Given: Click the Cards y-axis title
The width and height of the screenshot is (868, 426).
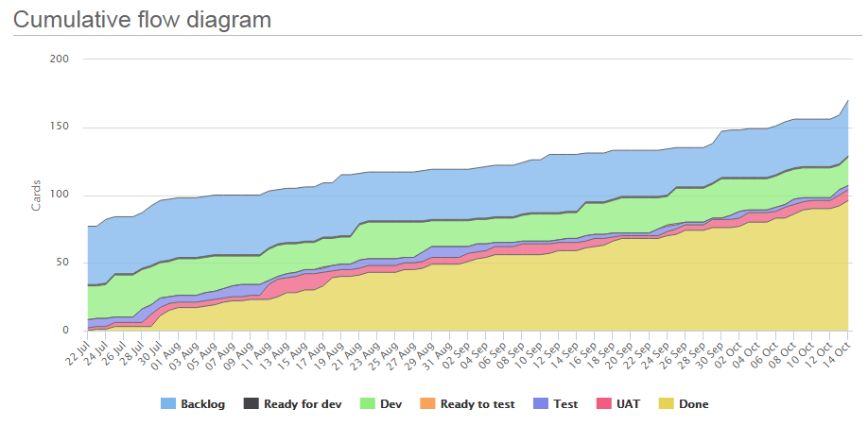Looking at the screenshot, I should point(37,195).
